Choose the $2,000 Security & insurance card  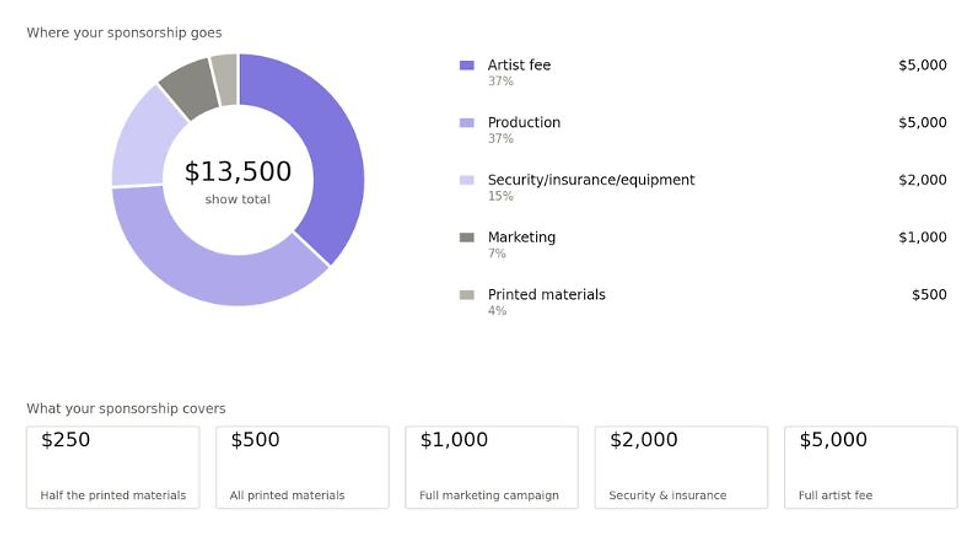click(681, 467)
